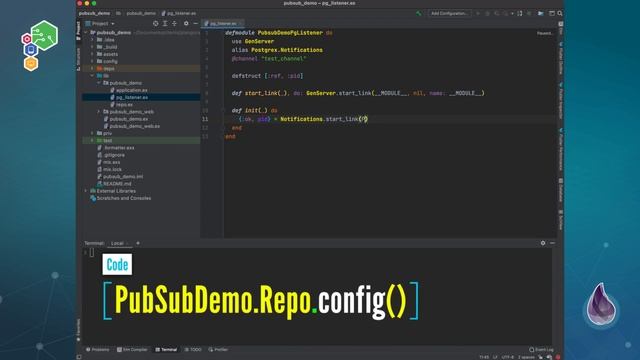Collapse the lib folder arrow
The height and width of the screenshot is (360, 640).
tap(93, 76)
